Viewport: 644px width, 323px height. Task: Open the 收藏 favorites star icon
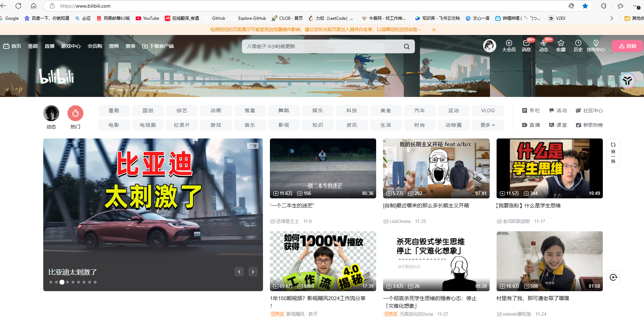pos(561,46)
